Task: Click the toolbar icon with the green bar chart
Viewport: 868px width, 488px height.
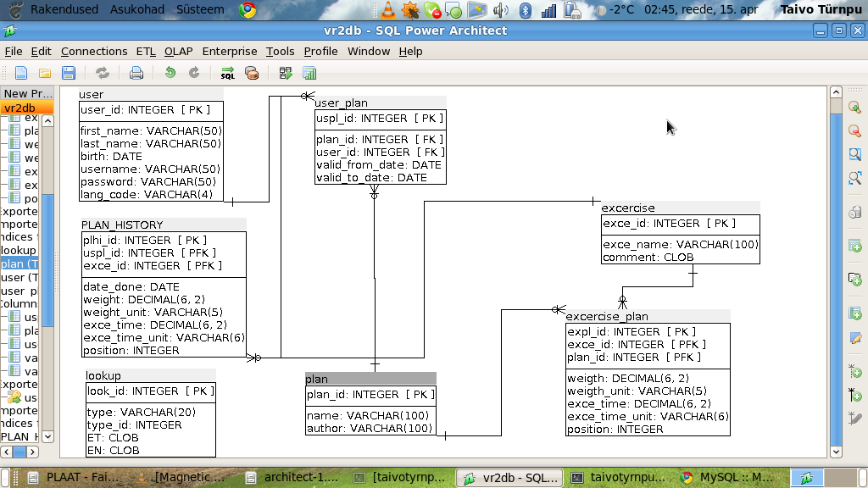Action: [309, 73]
